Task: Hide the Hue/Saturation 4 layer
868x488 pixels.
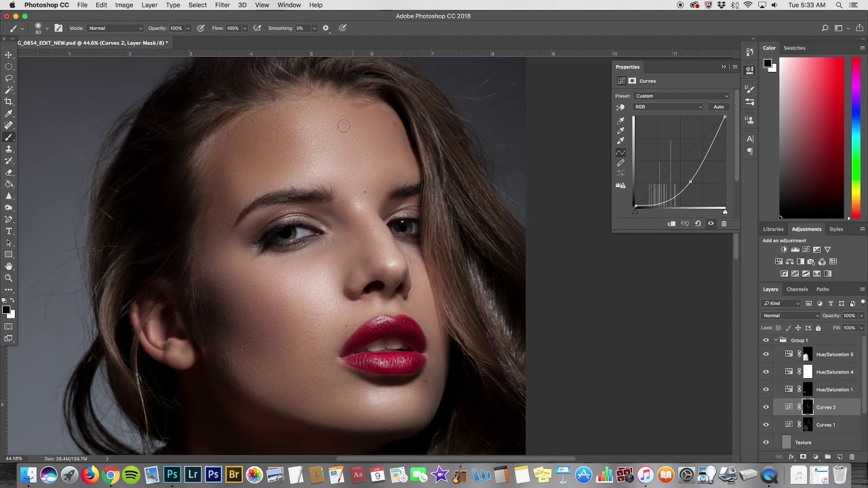Action: [x=766, y=372]
